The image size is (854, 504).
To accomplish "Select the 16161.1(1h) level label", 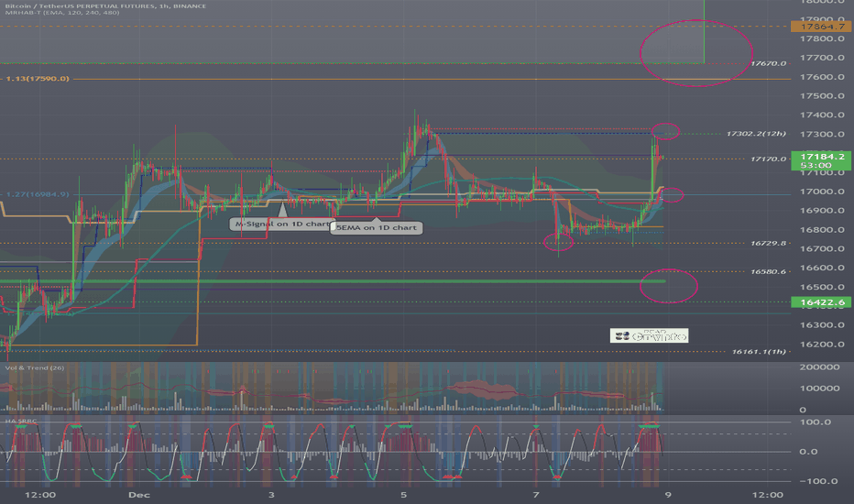I will pyautogui.click(x=759, y=352).
